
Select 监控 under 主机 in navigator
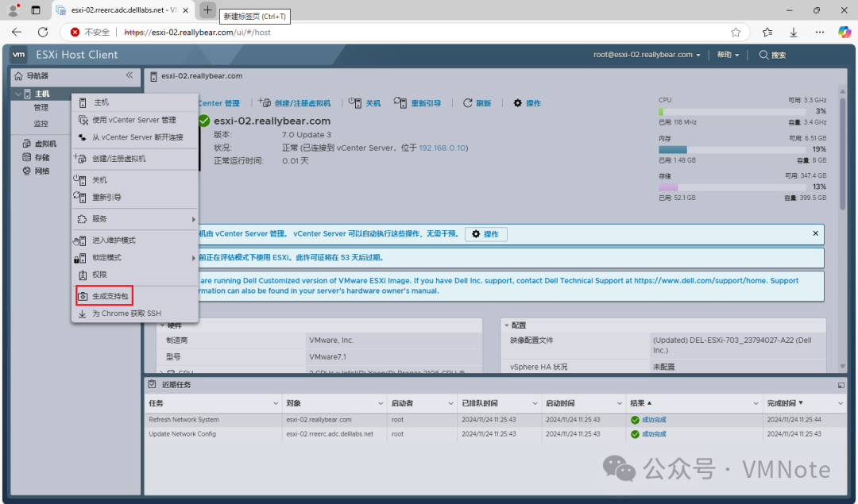click(x=41, y=124)
